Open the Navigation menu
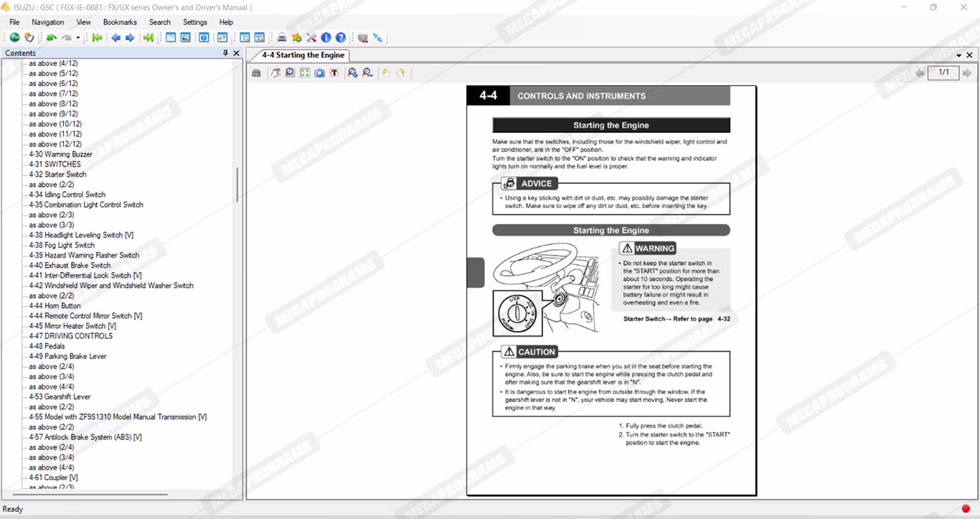The width and height of the screenshot is (980, 519). (x=48, y=22)
